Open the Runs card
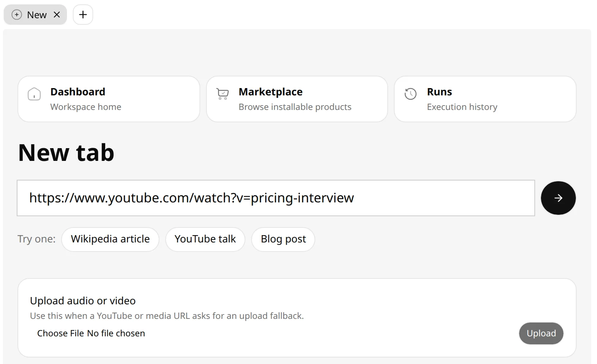This screenshot has height=364, width=597. pos(485,99)
